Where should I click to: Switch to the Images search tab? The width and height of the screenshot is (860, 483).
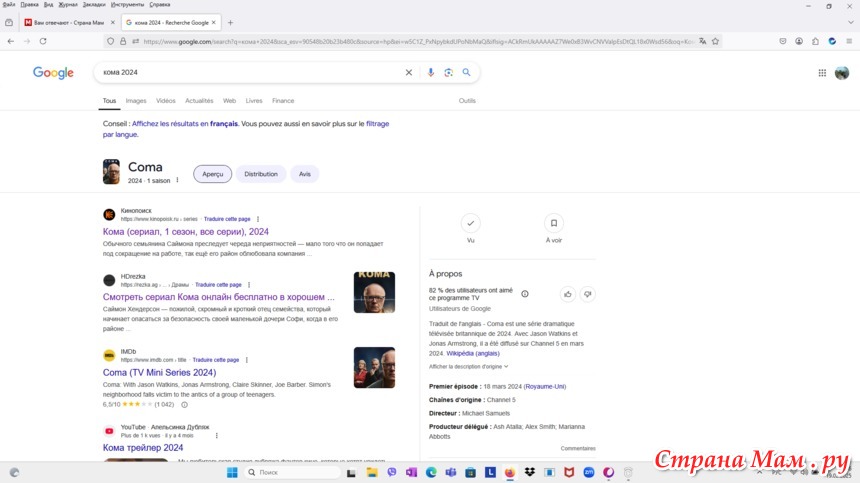pos(136,101)
